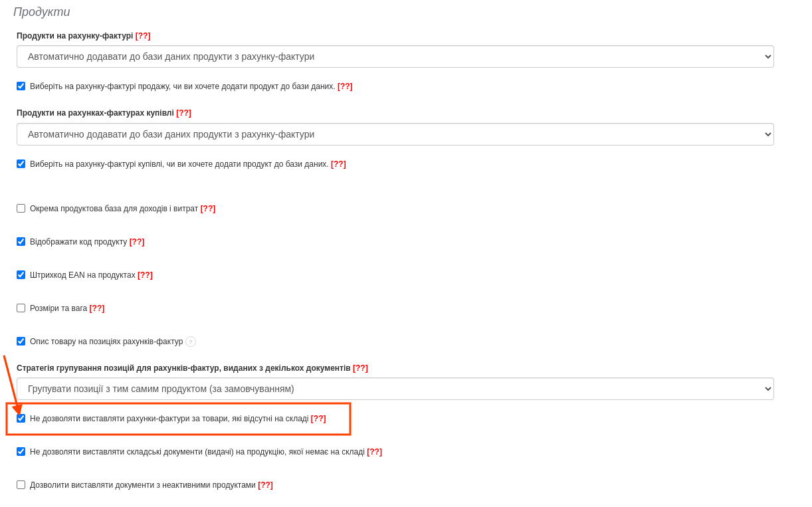Uncheck "Опис товару на позиціях рахунків-фактур"

point(21,341)
